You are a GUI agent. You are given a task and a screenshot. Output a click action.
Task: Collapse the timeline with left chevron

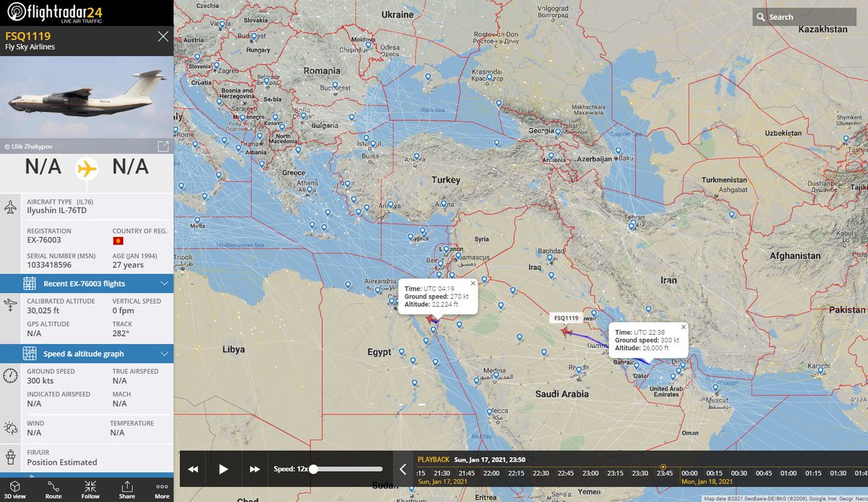(x=403, y=469)
